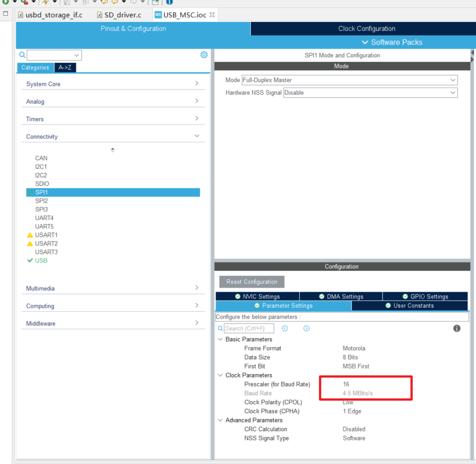Click the parameter Search (Ctrl+F) field

(249, 329)
